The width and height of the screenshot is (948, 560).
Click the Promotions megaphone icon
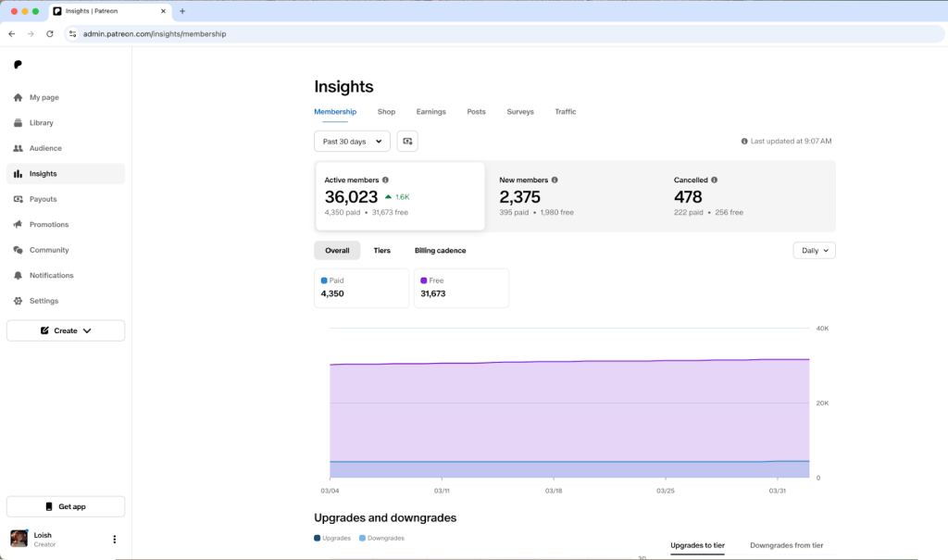coord(19,225)
